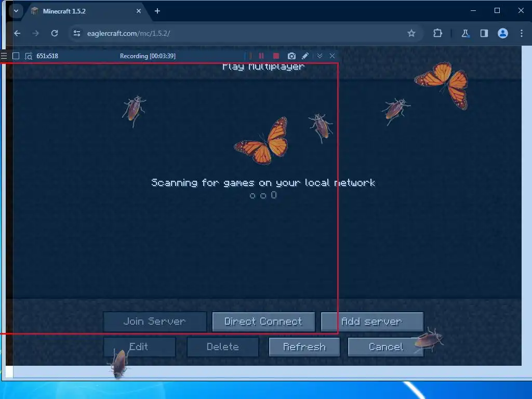Open the recorder hamburger menu
Viewport: 532px width, 399px height.
pyautogui.click(x=4, y=56)
